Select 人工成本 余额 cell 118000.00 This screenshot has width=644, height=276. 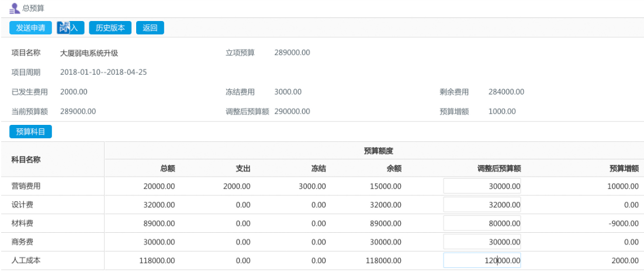[383, 261]
